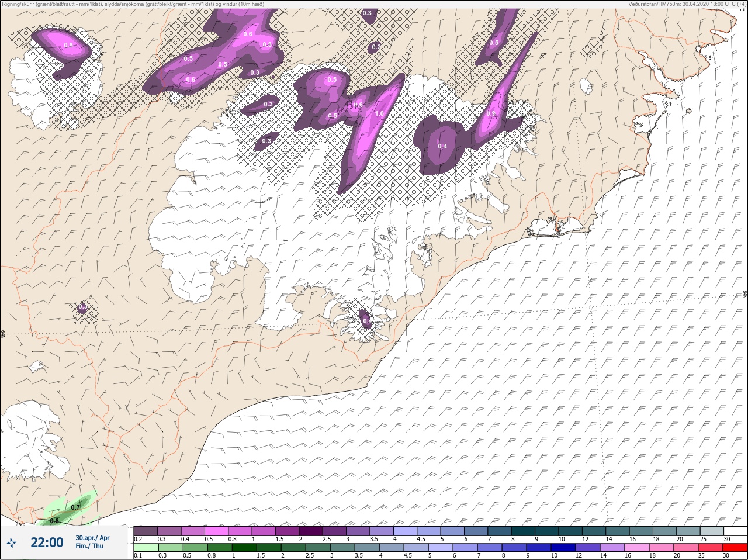Select the white swatch at end of upper legend row
This screenshot has width=748, height=560.
click(x=736, y=531)
